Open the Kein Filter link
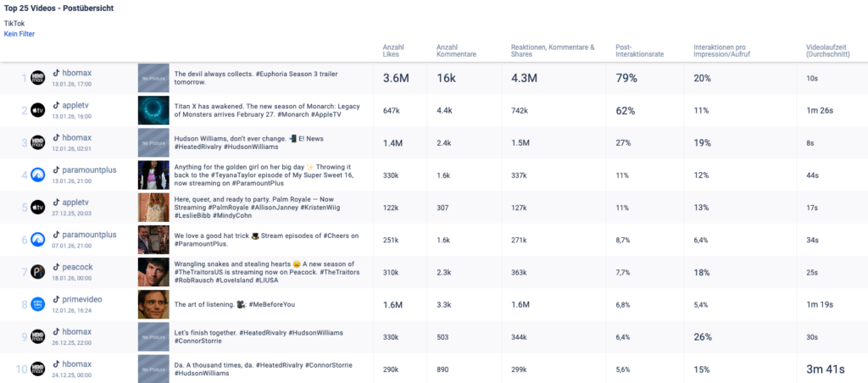The image size is (868, 383). pyautogui.click(x=19, y=34)
